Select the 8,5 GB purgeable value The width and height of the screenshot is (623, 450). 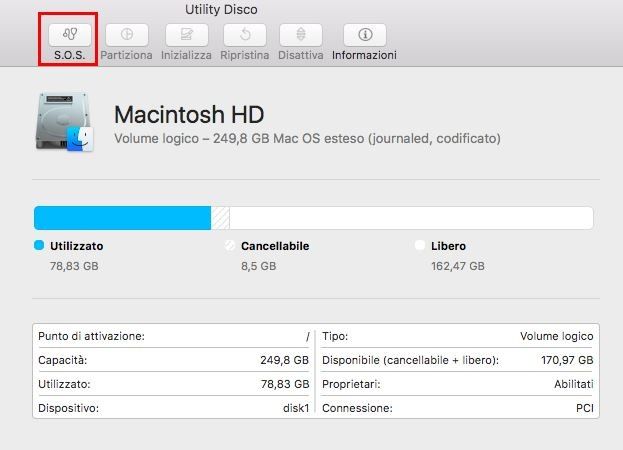[x=258, y=266]
